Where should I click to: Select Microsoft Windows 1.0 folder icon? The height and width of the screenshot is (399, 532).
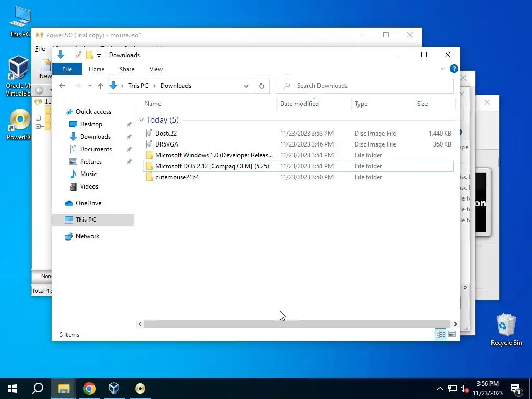pos(149,155)
